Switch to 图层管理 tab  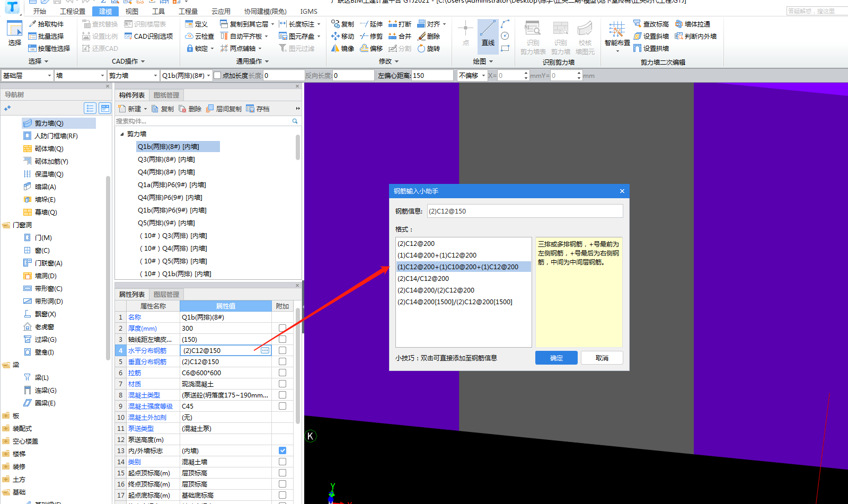click(166, 294)
